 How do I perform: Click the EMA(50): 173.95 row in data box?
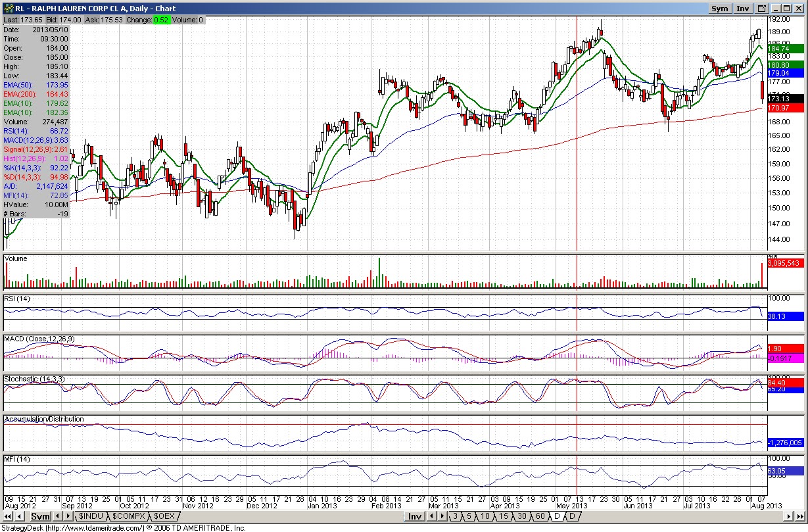(x=36, y=85)
